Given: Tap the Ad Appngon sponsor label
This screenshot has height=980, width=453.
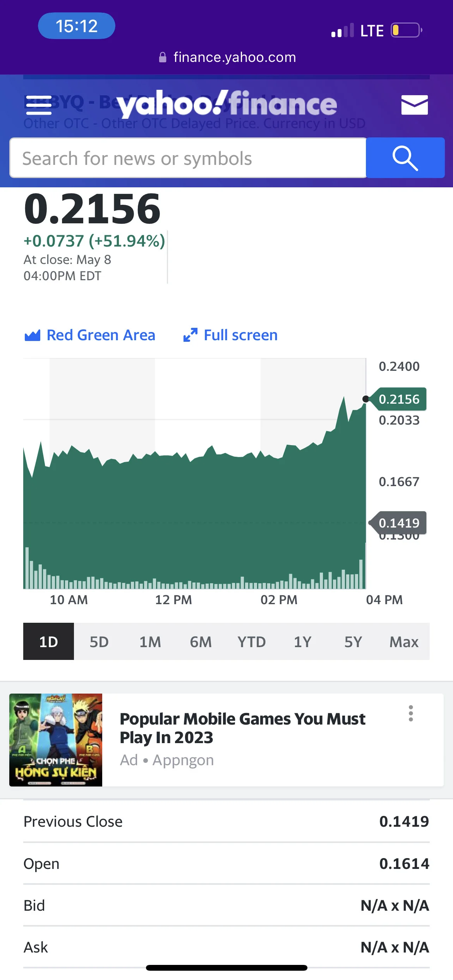Looking at the screenshot, I should (x=167, y=760).
